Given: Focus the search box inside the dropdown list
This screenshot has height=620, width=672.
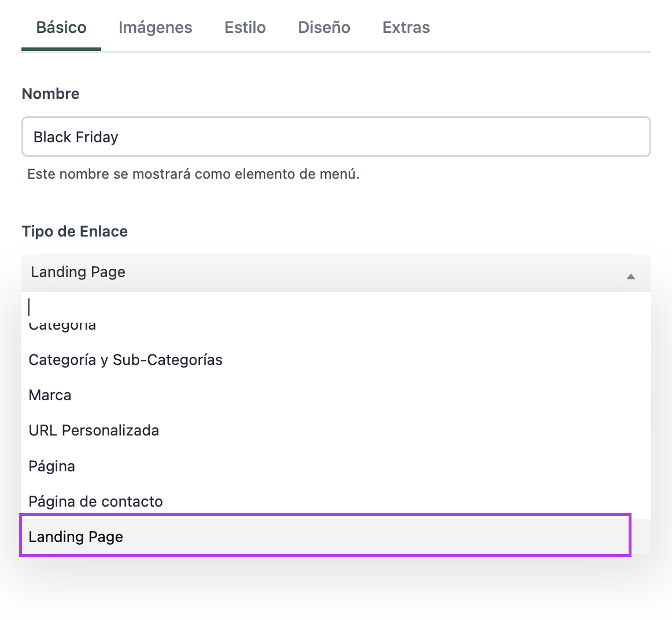Looking at the screenshot, I should tap(335, 307).
